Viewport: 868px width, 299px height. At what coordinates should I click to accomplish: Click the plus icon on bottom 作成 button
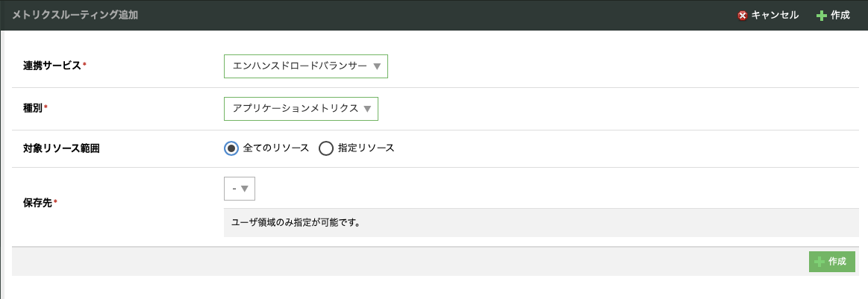pos(819,262)
